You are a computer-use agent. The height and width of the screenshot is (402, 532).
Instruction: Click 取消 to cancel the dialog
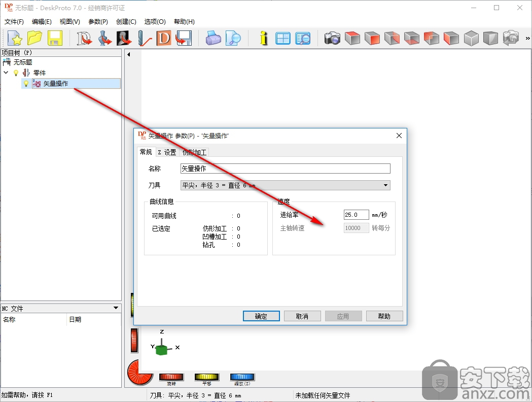coord(302,316)
